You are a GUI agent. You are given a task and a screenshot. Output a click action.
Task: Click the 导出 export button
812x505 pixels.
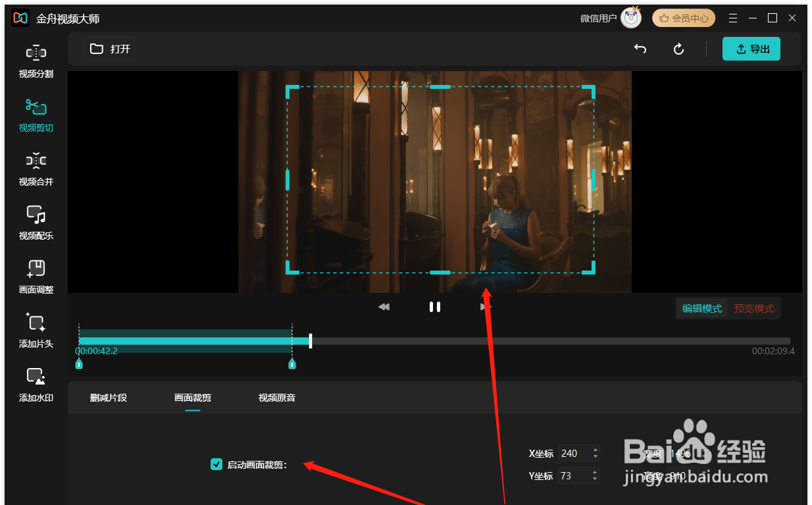[x=751, y=49]
